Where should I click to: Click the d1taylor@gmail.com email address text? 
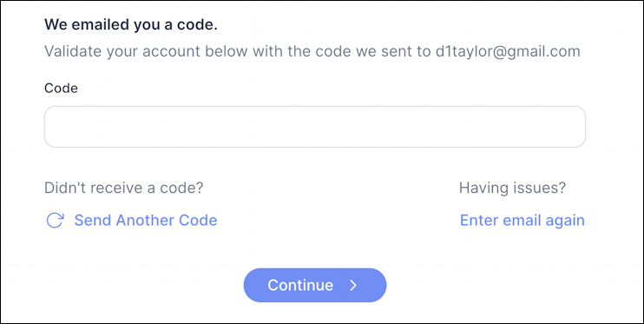[508, 52]
